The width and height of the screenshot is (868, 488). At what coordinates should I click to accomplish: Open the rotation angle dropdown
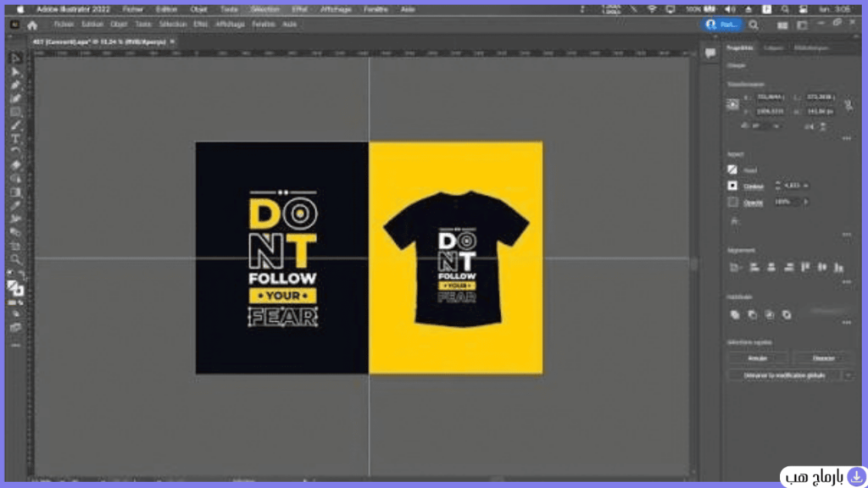click(776, 127)
